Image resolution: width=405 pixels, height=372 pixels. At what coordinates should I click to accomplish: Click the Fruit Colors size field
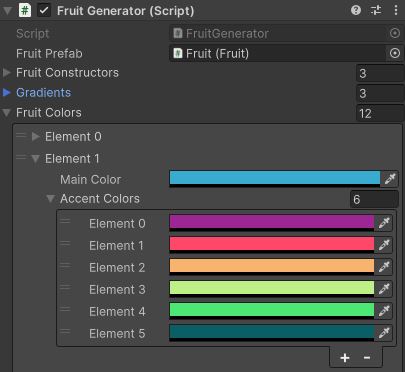[x=380, y=113]
